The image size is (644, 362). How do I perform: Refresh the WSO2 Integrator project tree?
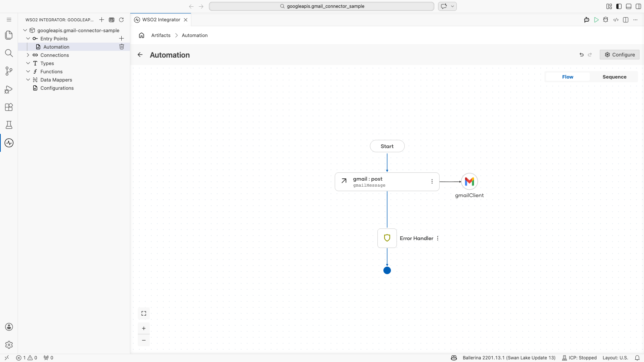coord(121,20)
